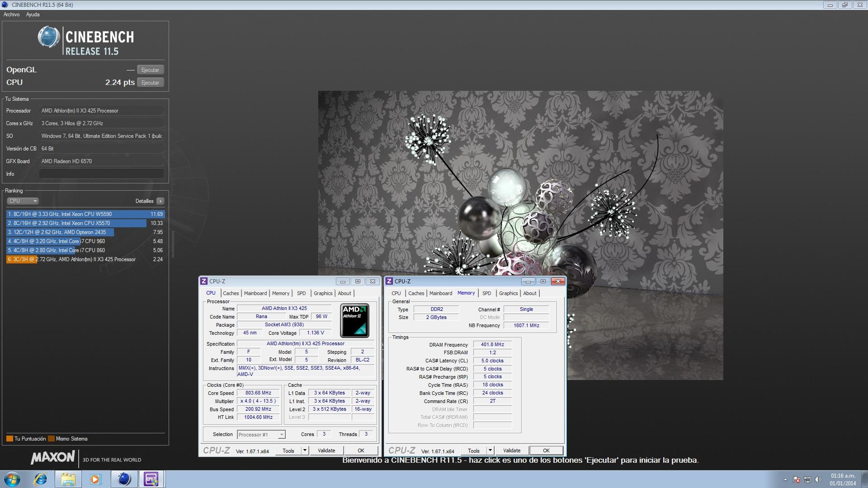This screenshot has height=488, width=868.
Task: Click memory Type value DDR2
Action: (x=437, y=310)
